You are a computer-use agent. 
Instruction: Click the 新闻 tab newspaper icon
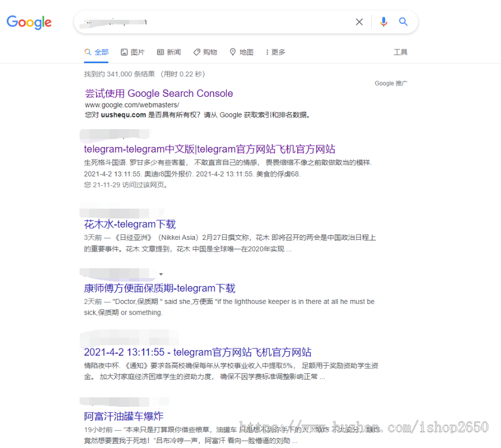coord(160,52)
